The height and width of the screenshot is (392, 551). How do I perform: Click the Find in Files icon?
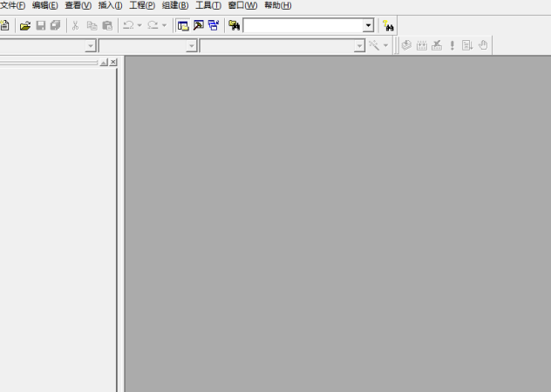click(x=234, y=26)
